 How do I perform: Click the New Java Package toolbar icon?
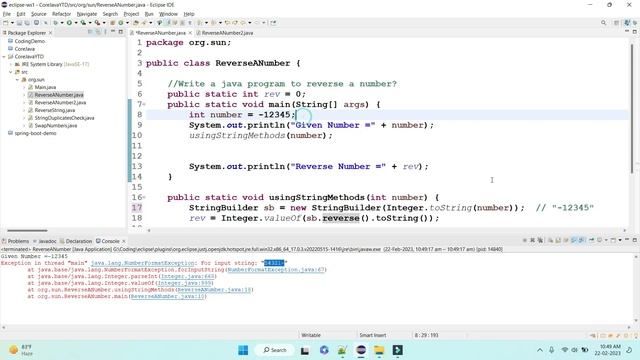[112, 23]
